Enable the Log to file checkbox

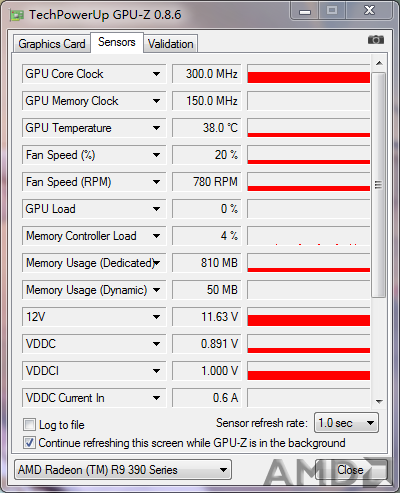click(x=29, y=425)
